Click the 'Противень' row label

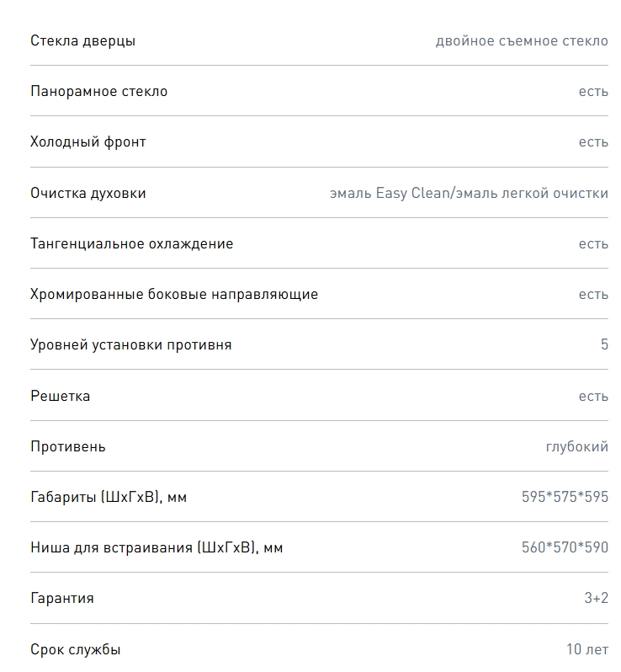coord(68,446)
